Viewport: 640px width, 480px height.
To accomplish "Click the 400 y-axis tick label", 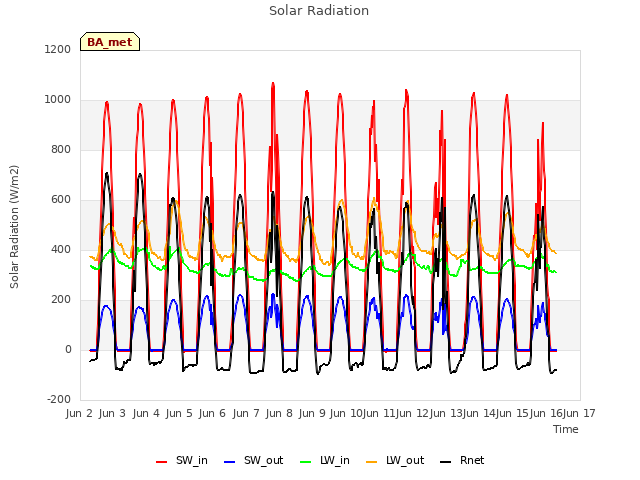I will [x=61, y=250].
